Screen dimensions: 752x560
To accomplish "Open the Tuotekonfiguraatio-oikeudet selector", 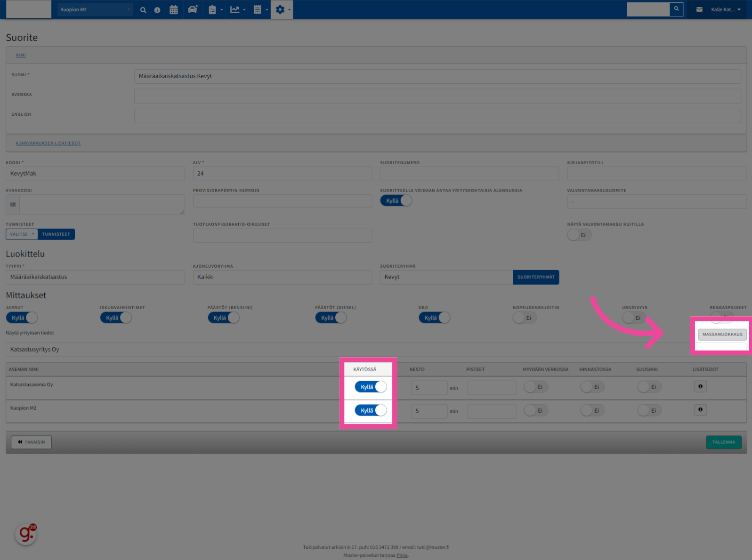I will point(283,236).
